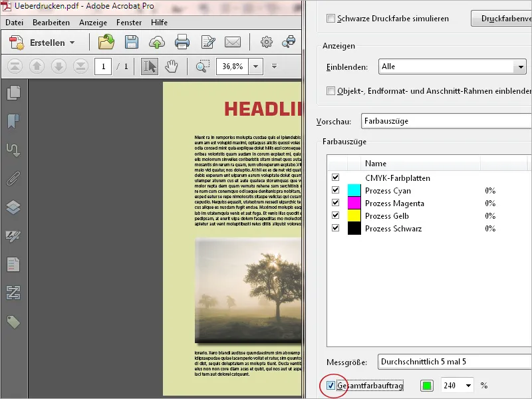The image size is (532, 399).
Task: Expand the toolbar overflow arrow
Action: coord(274,66)
